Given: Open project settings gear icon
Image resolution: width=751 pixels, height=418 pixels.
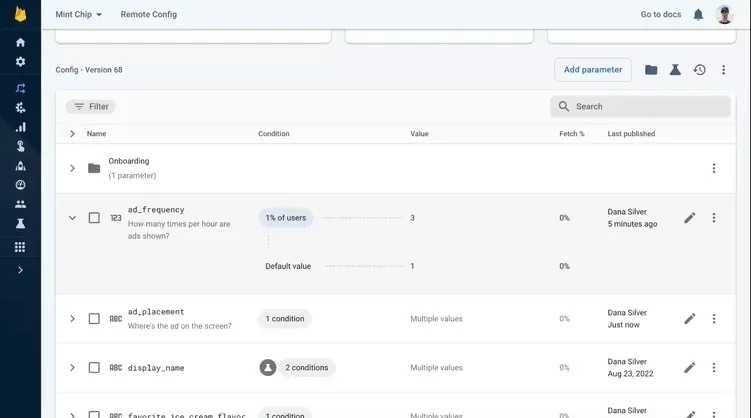Looking at the screenshot, I should pyautogui.click(x=20, y=62).
